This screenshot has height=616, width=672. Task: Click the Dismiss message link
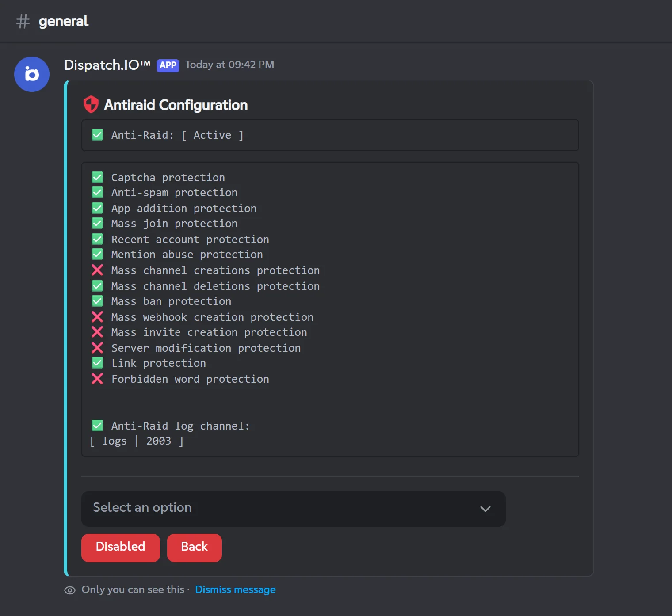coord(235,590)
